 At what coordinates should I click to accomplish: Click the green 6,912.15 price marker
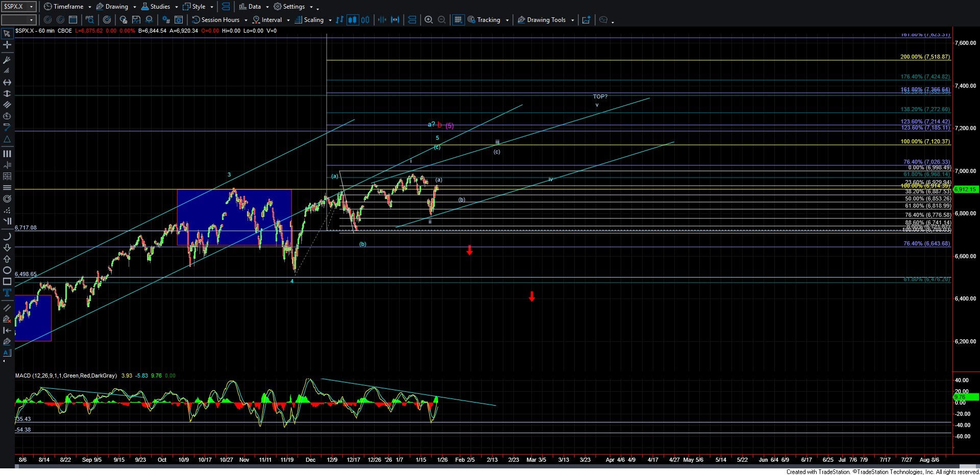click(965, 189)
